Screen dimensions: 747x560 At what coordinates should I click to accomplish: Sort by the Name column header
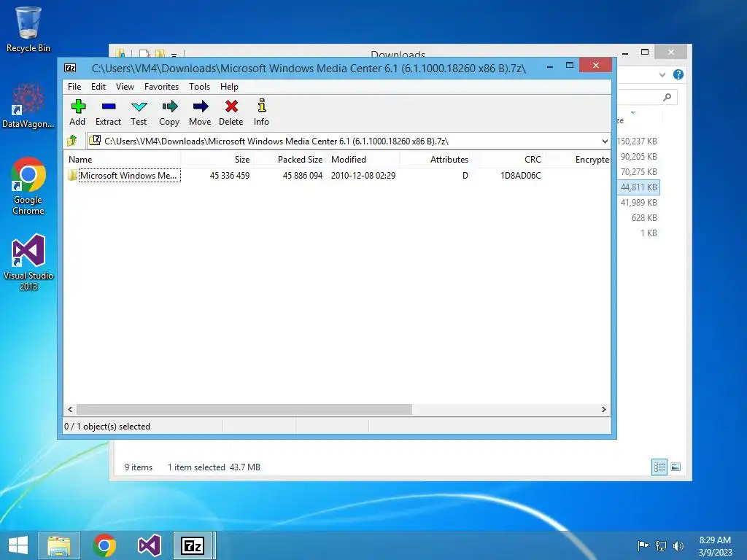tap(122, 160)
